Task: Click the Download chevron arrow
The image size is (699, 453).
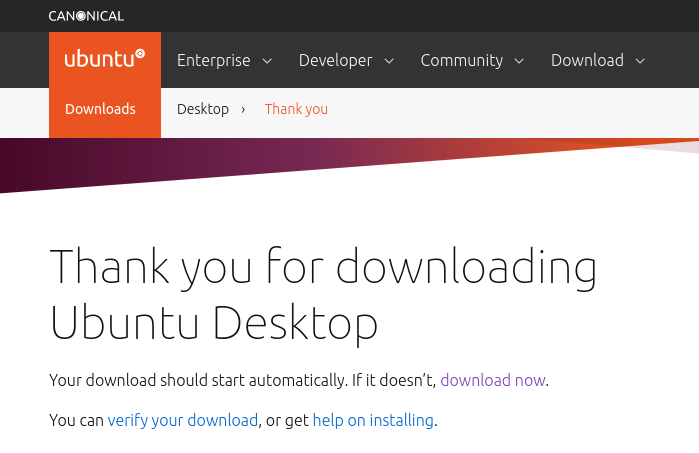Action: pos(640,61)
